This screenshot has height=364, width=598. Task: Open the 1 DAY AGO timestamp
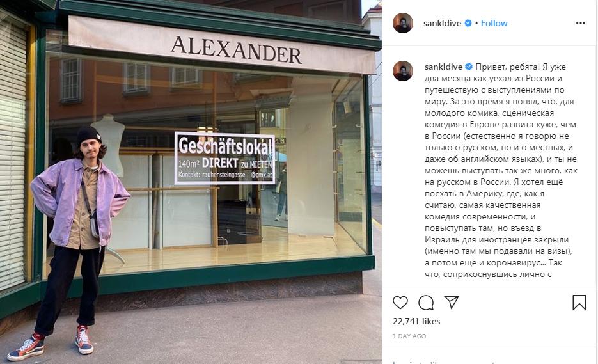pyautogui.click(x=409, y=336)
